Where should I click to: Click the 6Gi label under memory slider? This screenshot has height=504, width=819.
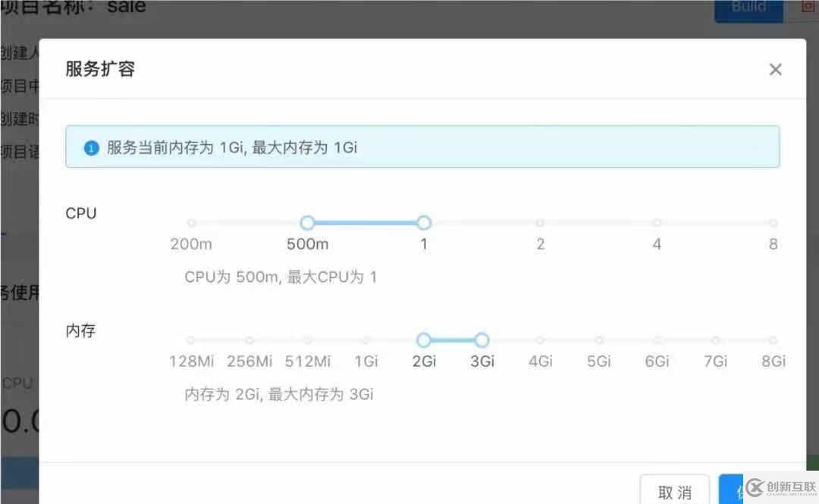(x=657, y=361)
